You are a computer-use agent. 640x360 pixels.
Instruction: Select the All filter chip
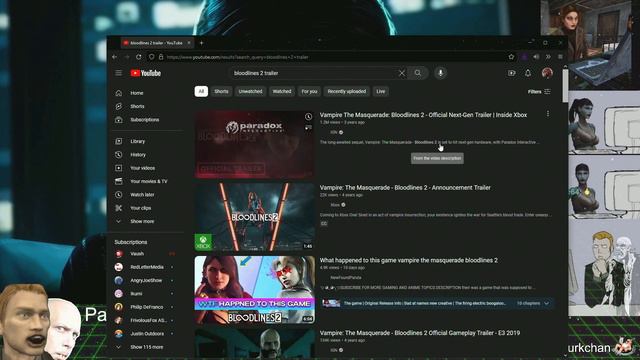coord(201,91)
